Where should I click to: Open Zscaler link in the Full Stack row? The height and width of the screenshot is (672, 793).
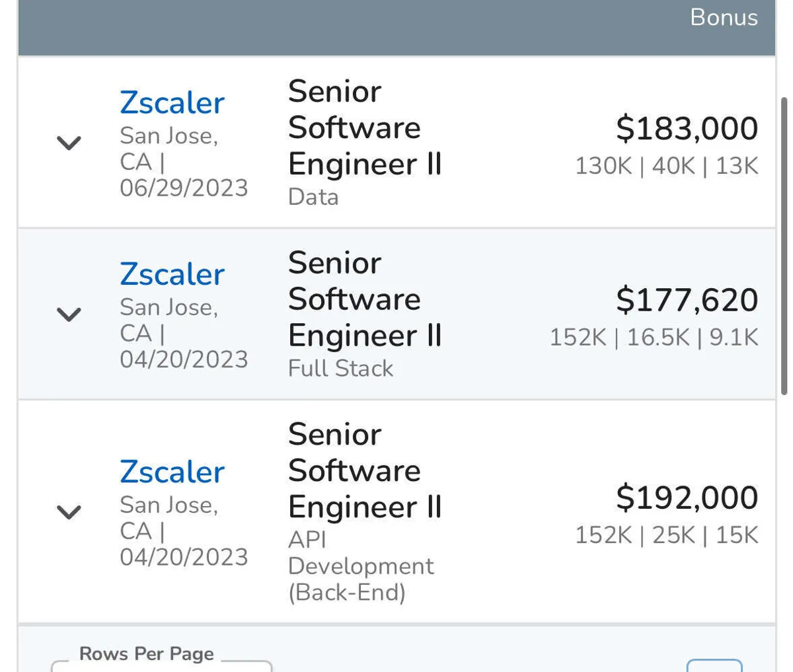(x=172, y=274)
